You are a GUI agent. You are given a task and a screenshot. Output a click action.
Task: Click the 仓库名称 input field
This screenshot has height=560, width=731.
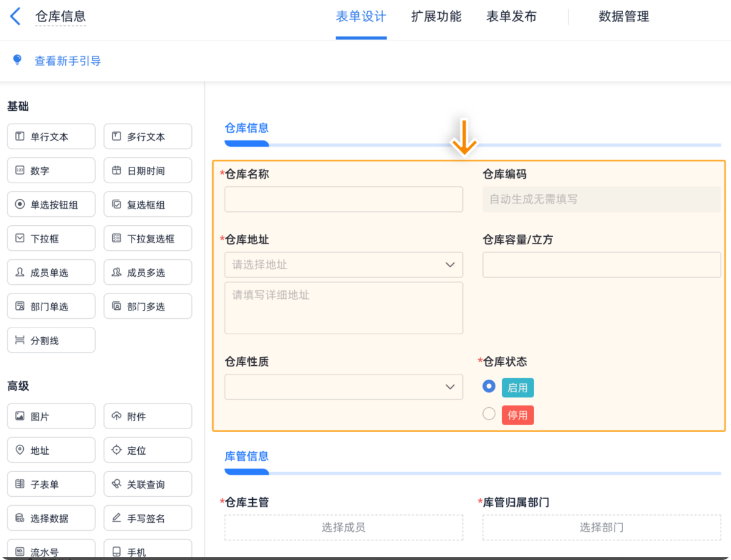(x=344, y=200)
